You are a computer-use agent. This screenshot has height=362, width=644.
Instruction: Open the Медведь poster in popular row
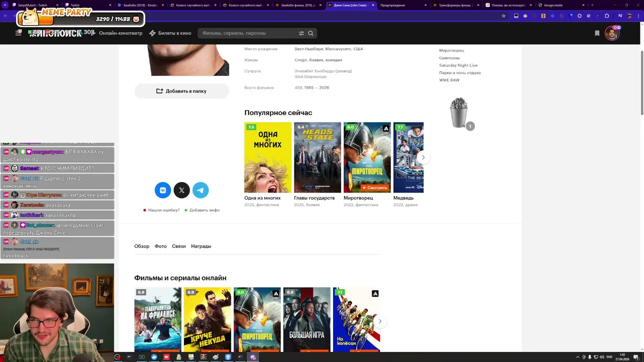409,157
